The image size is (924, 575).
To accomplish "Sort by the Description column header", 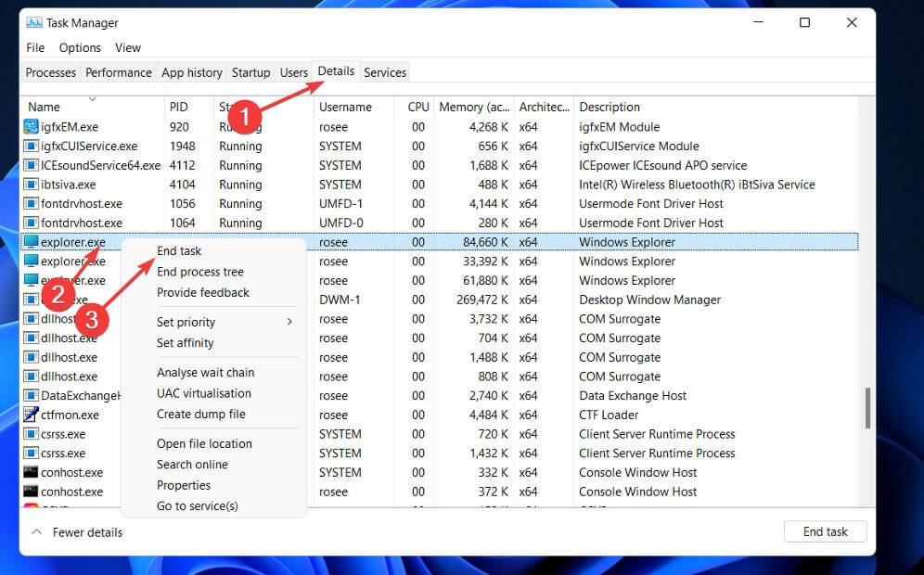I will 610,108.
